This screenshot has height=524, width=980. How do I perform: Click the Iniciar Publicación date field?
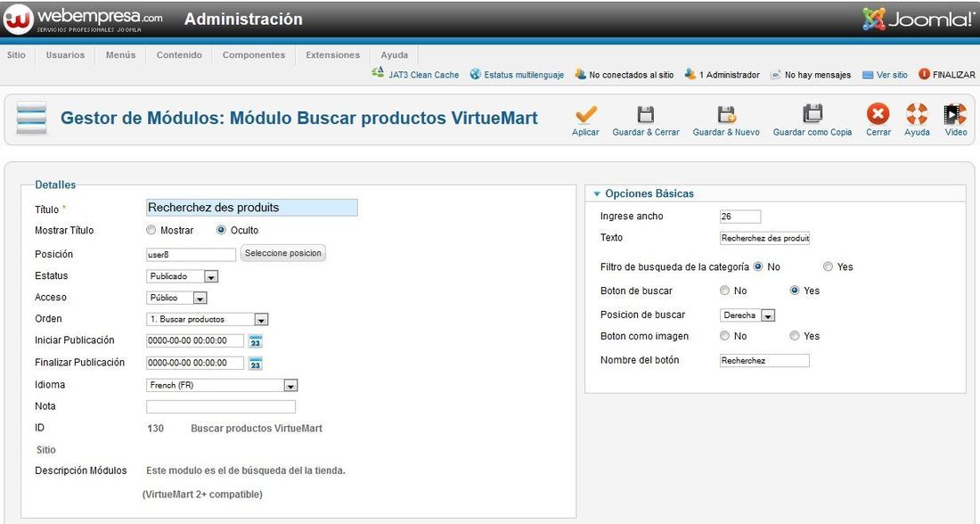[x=195, y=340]
